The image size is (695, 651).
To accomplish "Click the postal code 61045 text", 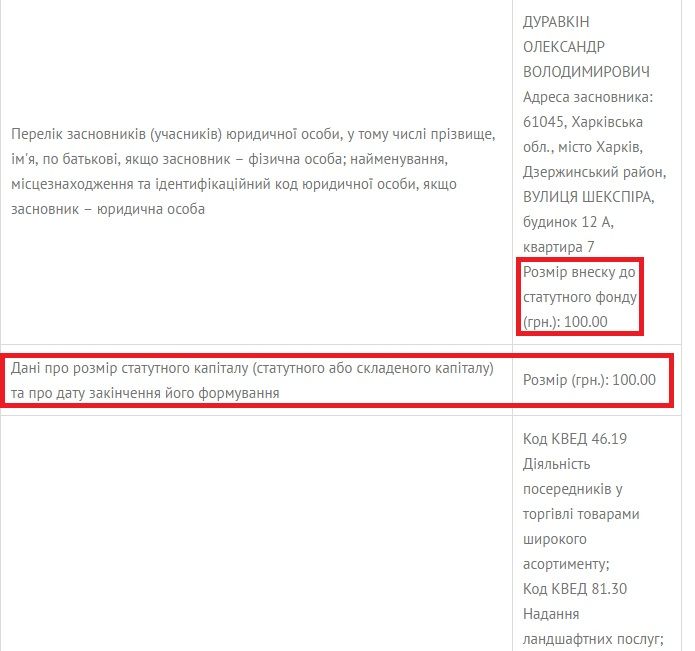I will pyautogui.click(x=543, y=122).
